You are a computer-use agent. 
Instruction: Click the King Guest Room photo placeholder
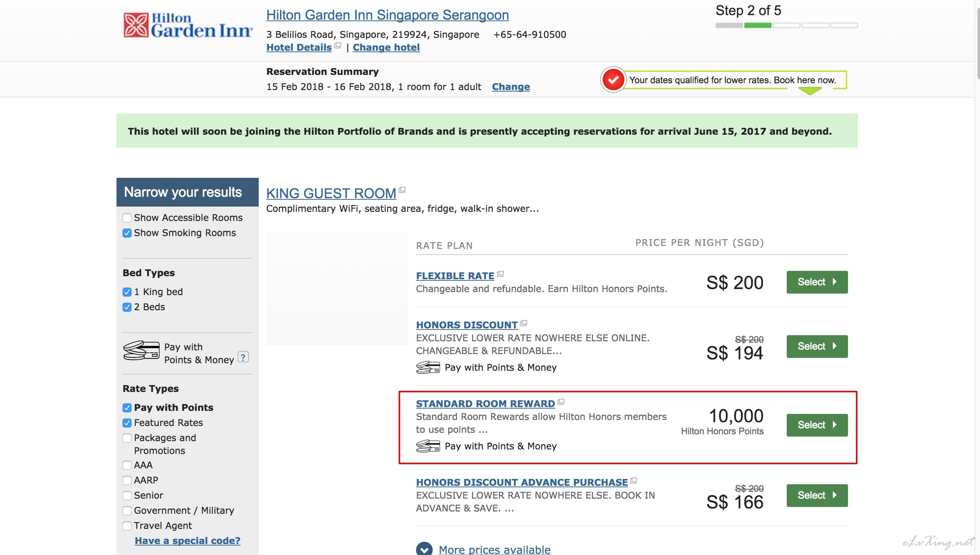[337, 288]
